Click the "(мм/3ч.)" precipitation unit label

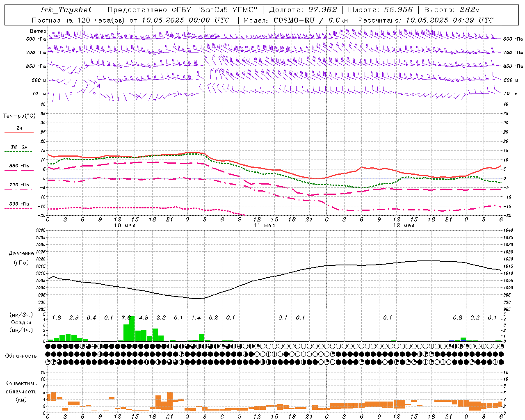point(21,315)
